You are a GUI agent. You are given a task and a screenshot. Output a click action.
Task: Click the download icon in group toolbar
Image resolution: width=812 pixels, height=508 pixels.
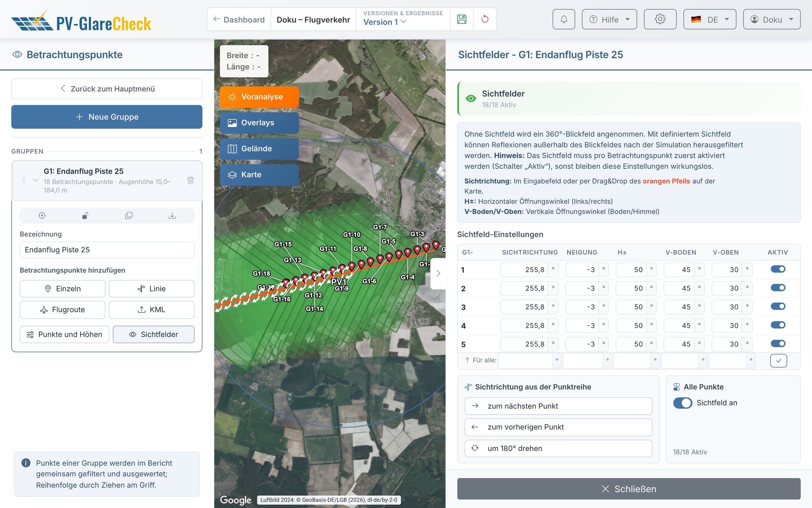[172, 216]
